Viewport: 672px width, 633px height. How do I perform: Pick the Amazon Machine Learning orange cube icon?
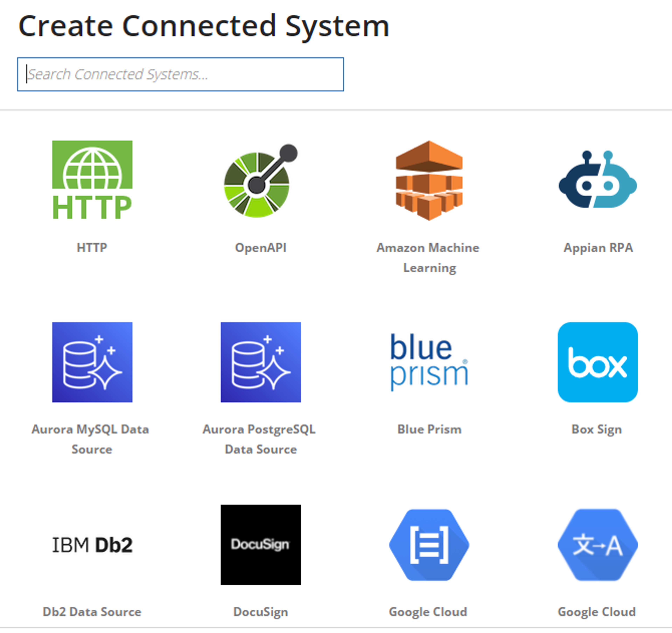[x=429, y=180]
